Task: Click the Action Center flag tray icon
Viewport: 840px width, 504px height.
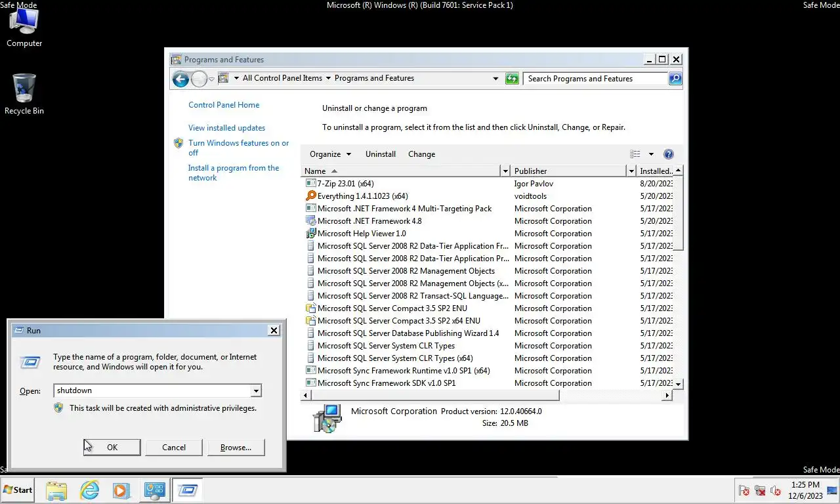Action: (x=744, y=490)
